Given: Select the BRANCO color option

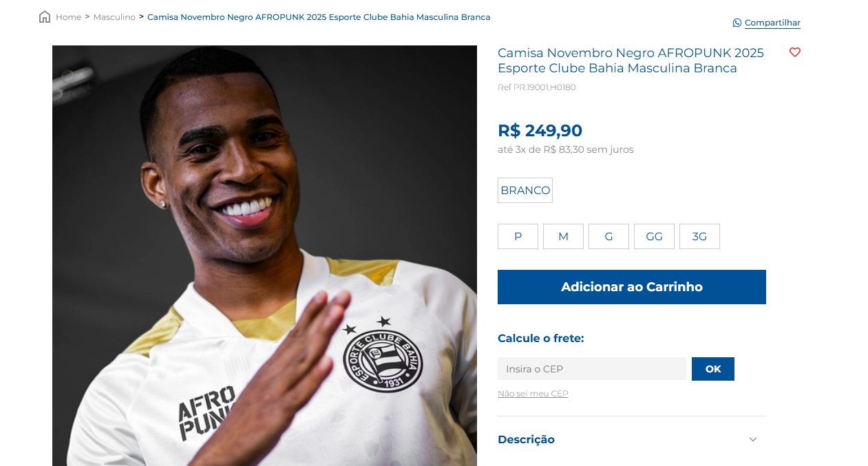Looking at the screenshot, I should [x=525, y=191].
